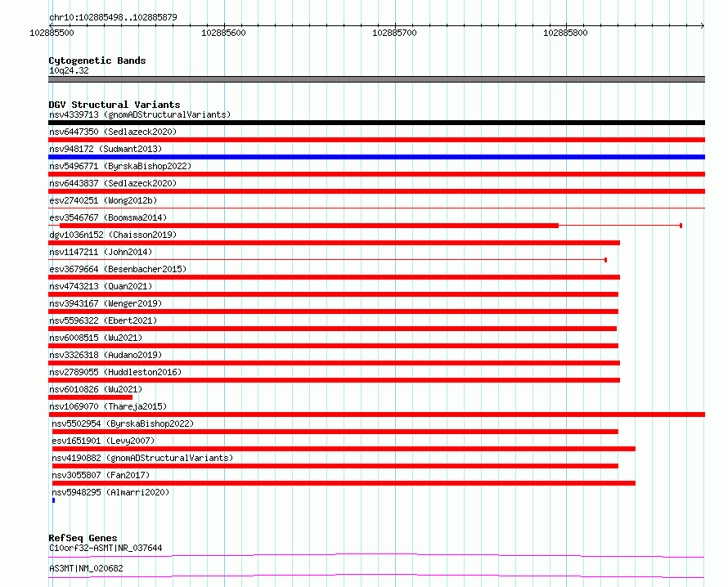This screenshot has height=587, width=728.
Task: Open nsv2789055 (Huddleston2016) label
Action: coord(115,372)
